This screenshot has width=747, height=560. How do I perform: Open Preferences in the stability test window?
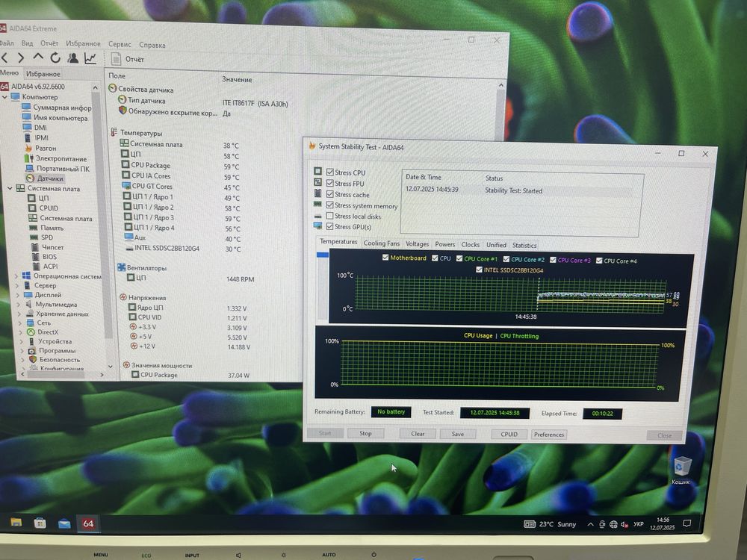pyautogui.click(x=549, y=435)
